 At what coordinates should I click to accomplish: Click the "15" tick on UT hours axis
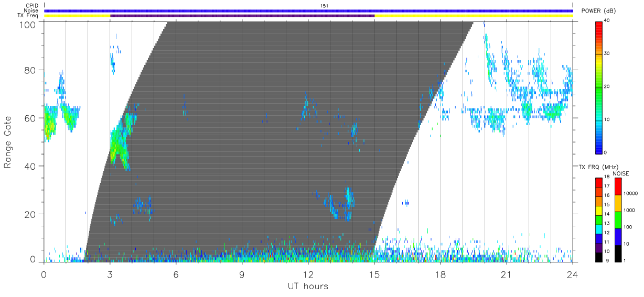[374, 274]
